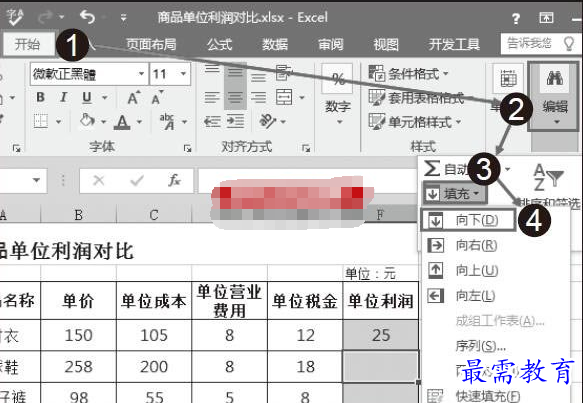The width and height of the screenshot is (583, 403).
Task: Click Increase Indent icon
Action: pos(235,122)
